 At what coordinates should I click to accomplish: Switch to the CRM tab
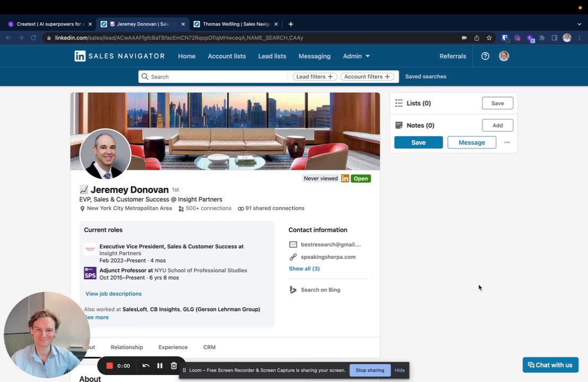[x=209, y=347]
